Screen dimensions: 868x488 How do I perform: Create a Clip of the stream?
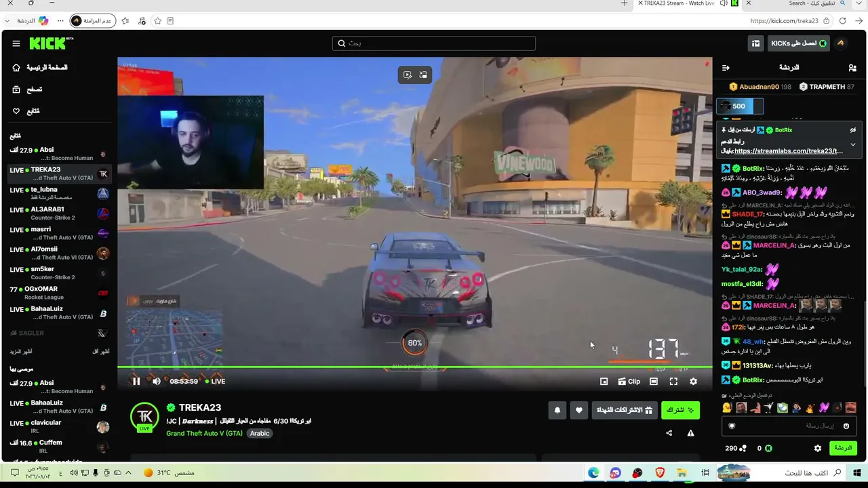coord(629,382)
